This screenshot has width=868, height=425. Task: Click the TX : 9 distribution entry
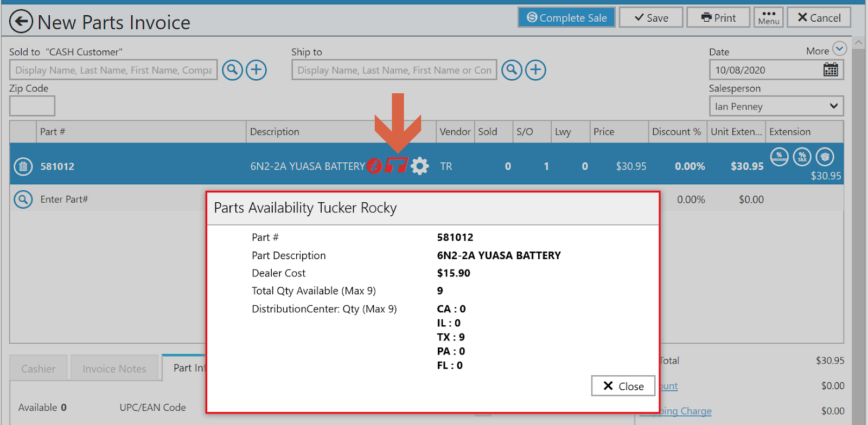(x=451, y=337)
